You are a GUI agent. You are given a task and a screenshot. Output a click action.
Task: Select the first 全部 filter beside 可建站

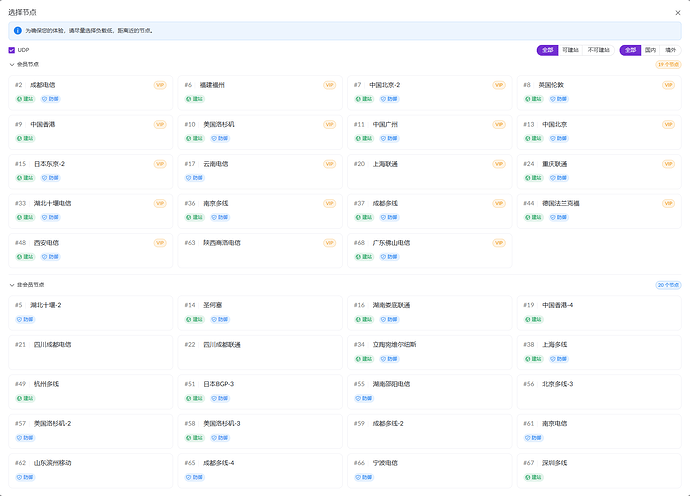(x=547, y=50)
